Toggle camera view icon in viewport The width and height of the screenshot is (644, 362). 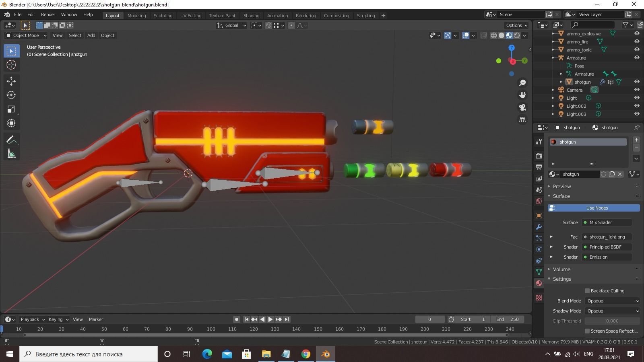(522, 107)
